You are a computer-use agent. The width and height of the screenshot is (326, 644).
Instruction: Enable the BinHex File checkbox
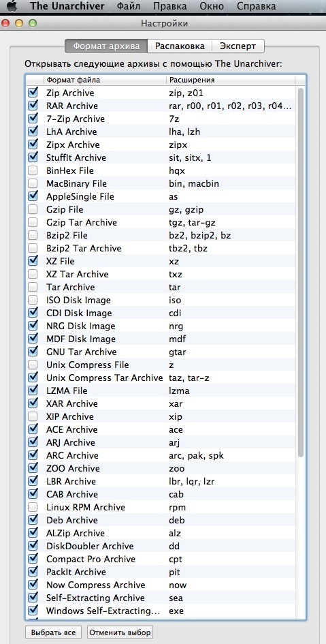(x=33, y=170)
